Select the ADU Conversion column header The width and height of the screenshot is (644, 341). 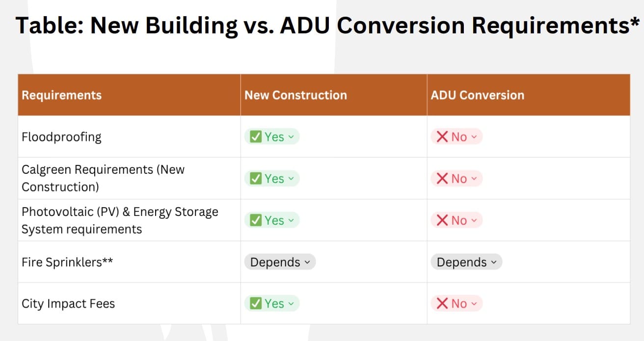(529, 95)
